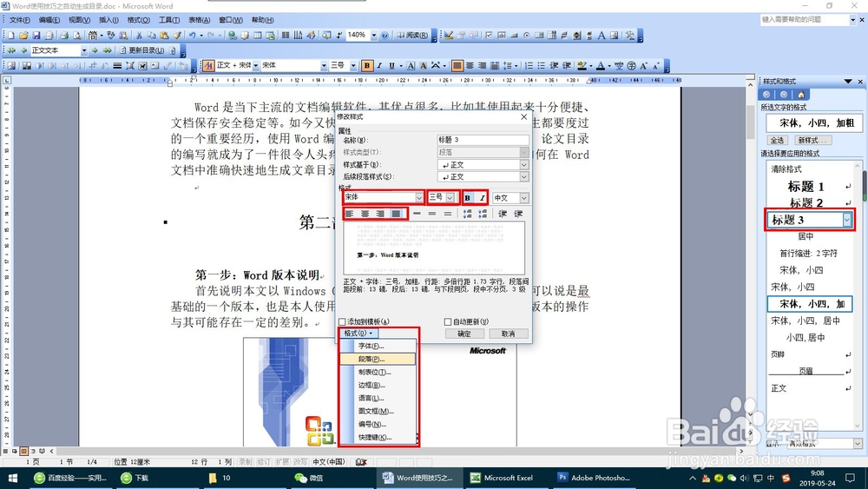Screen dimensions: 868x489
Task: Open the font 宋体 dropdown in dialog
Action: [x=419, y=198]
